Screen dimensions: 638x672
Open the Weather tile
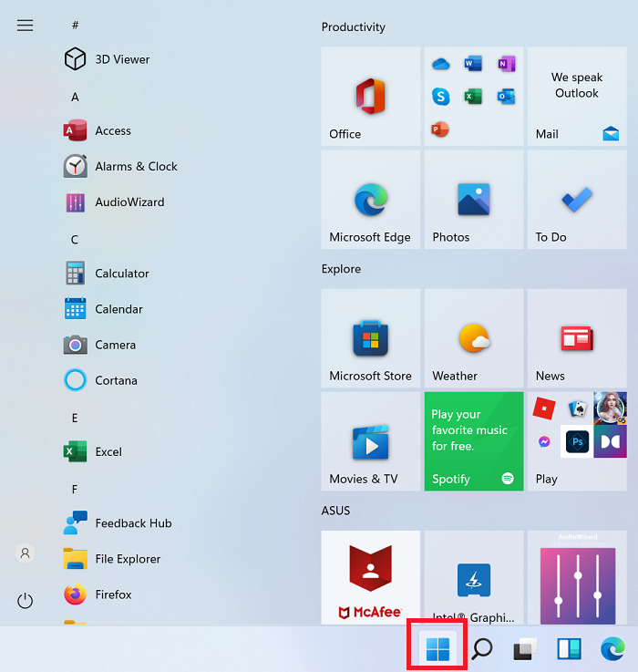coord(474,338)
